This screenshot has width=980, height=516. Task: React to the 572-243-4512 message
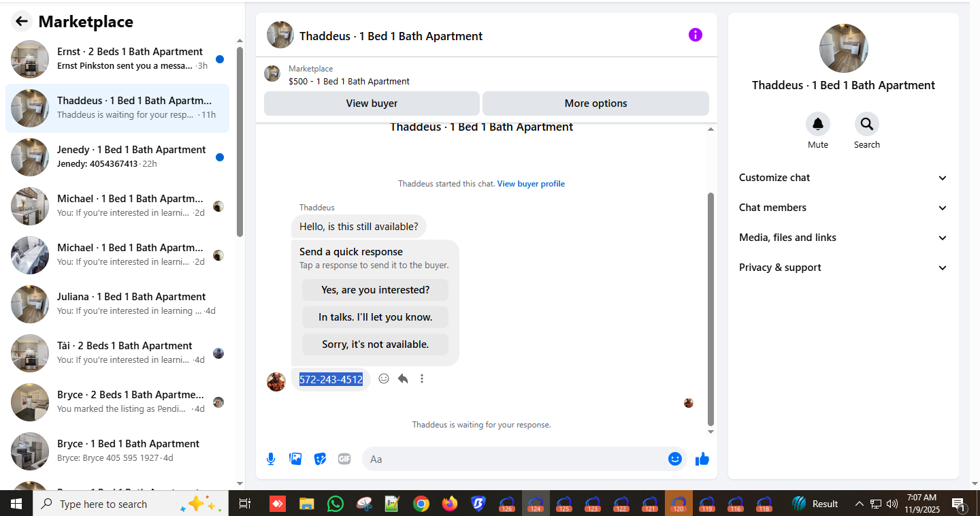[384, 378]
